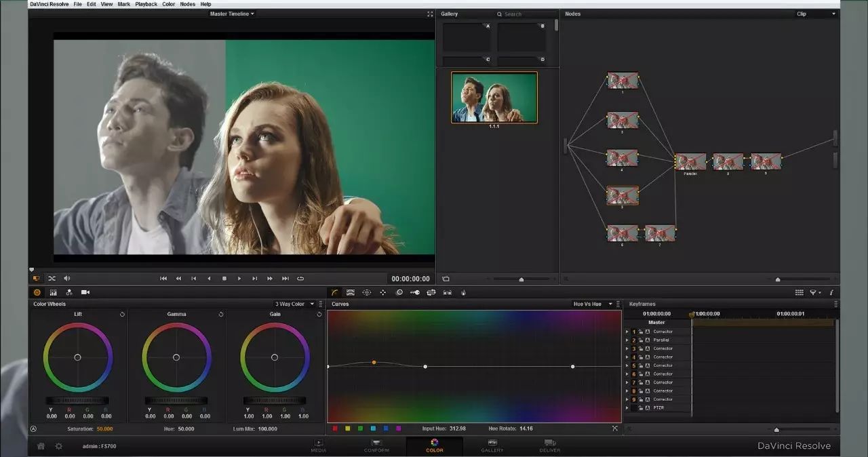
Task: Open the Tracker palette icon
Action: pyautogui.click(x=383, y=292)
